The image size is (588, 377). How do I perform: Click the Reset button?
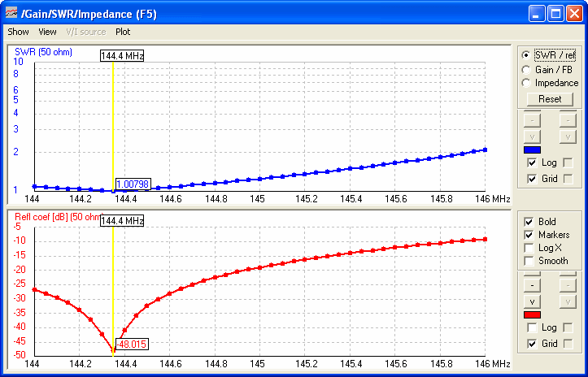550,99
